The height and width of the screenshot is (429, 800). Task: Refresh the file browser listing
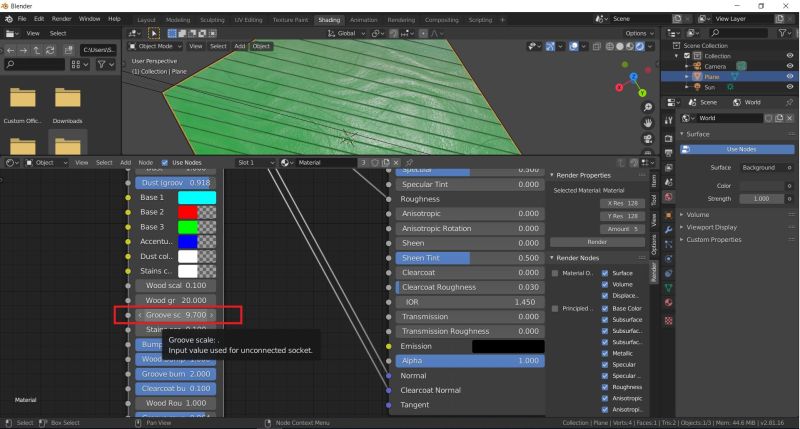(x=50, y=51)
